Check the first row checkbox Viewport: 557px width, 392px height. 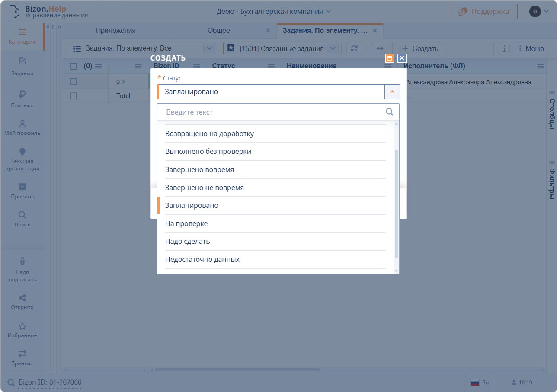[74, 82]
